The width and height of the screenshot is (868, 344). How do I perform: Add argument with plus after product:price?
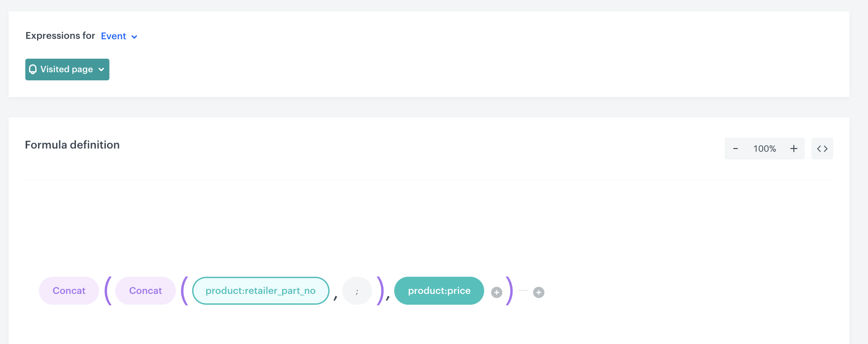(496, 292)
